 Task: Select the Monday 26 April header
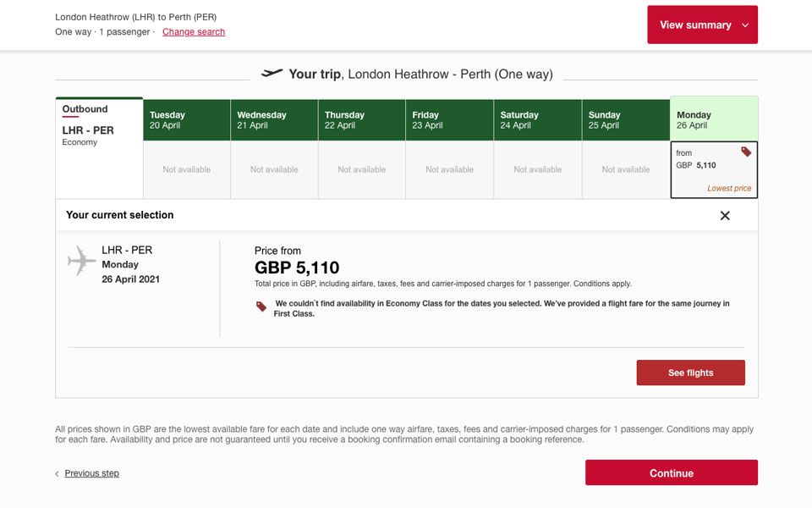pos(714,119)
